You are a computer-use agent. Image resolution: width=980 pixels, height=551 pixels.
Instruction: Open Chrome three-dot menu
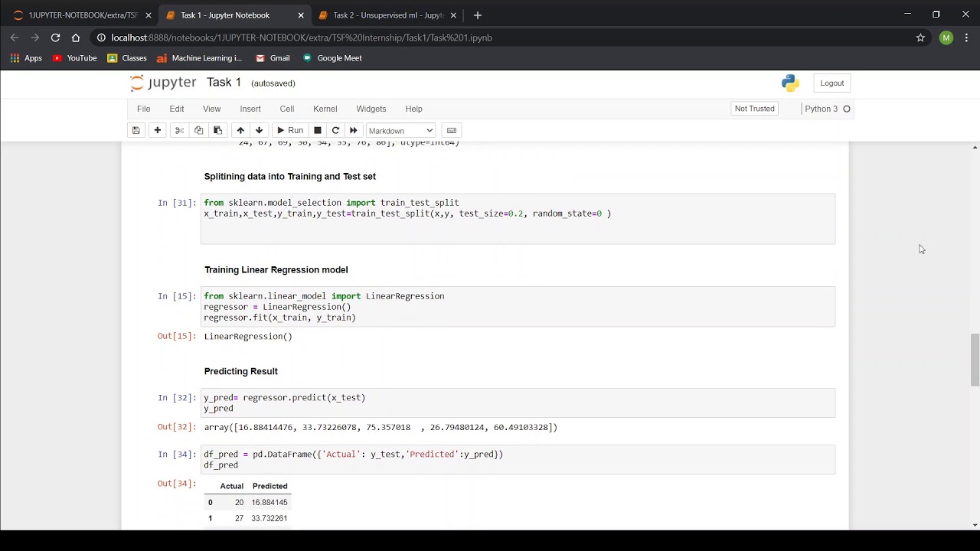pyautogui.click(x=966, y=37)
